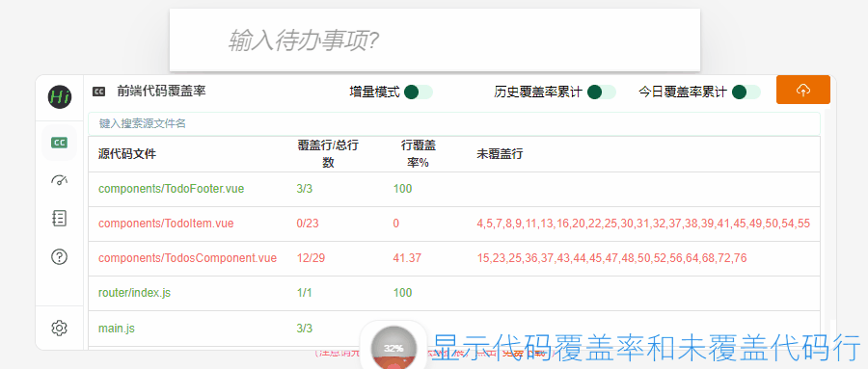Open the speedometer performance sidebar icon
This screenshot has width=868, height=369.
tap(59, 180)
